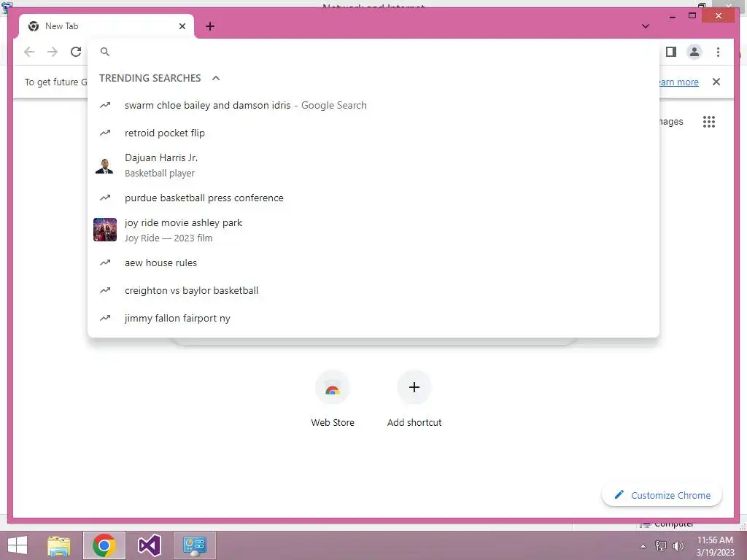The height and width of the screenshot is (560, 747).
Task: Open the network tray icon
Action: tap(661, 546)
